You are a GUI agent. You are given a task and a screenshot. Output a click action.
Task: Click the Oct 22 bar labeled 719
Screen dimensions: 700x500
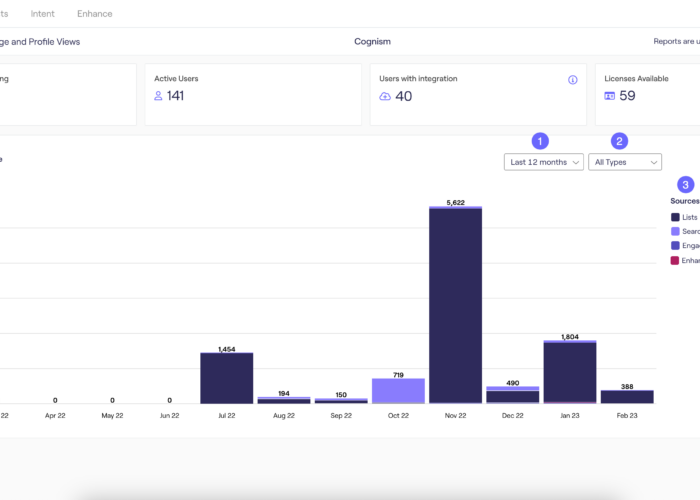tap(398, 391)
